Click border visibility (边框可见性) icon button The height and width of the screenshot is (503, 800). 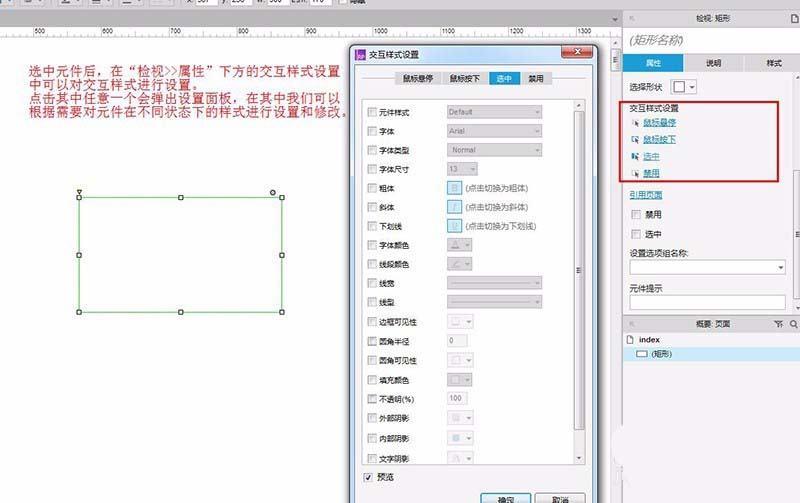pos(460,321)
